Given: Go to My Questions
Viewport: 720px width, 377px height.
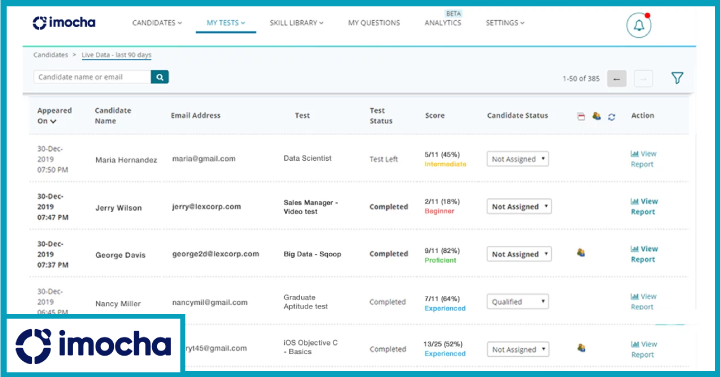Looking at the screenshot, I should (x=374, y=23).
